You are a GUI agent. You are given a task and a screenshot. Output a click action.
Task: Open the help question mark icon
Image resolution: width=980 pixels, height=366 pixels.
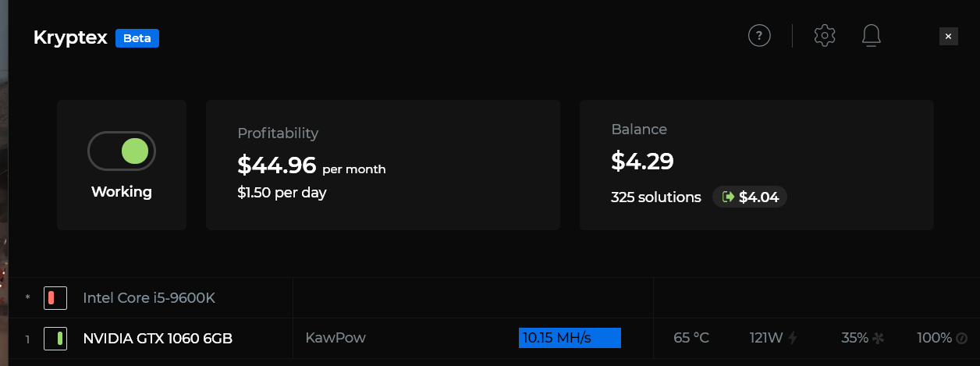point(759,35)
